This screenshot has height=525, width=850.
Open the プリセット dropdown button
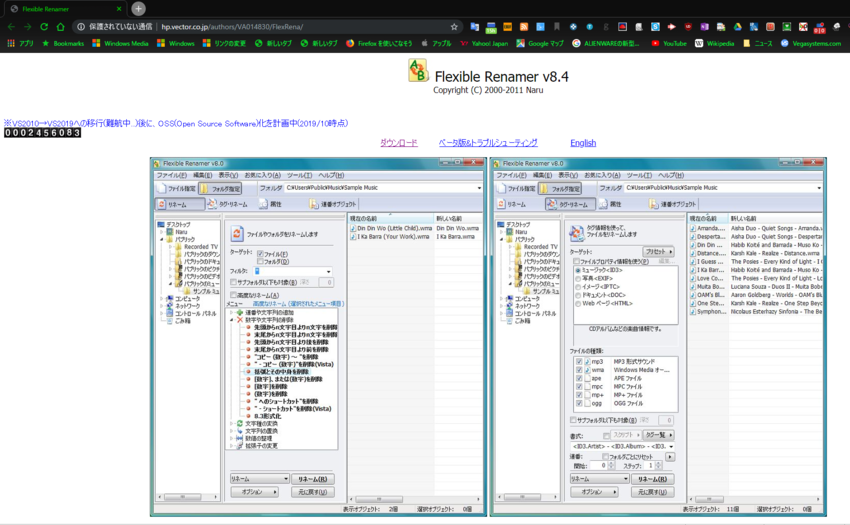tap(658, 252)
